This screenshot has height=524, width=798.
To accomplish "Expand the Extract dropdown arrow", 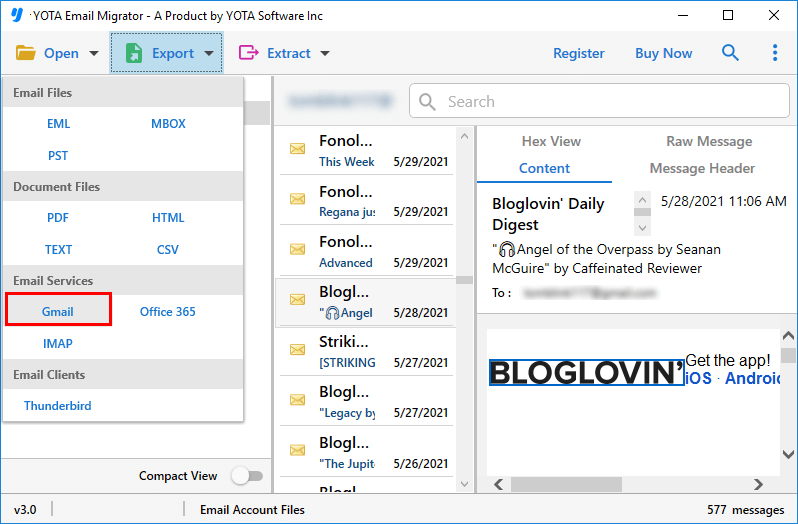I will [325, 53].
